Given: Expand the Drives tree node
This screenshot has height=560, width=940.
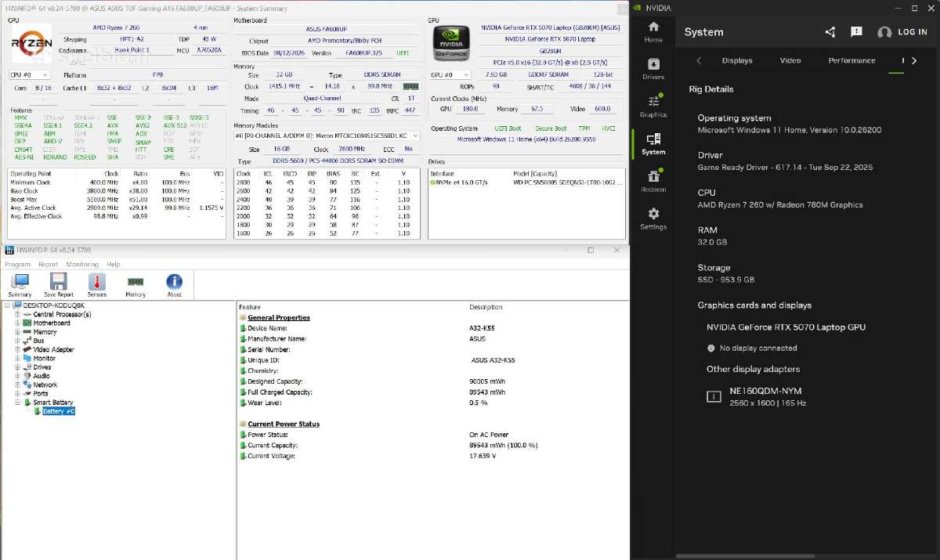Looking at the screenshot, I should click(17, 367).
